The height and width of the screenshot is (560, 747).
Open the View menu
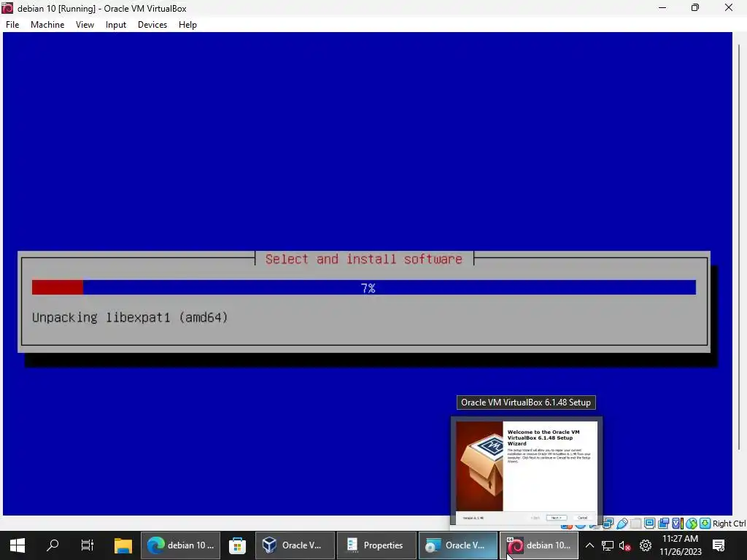(x=85, y=25)
